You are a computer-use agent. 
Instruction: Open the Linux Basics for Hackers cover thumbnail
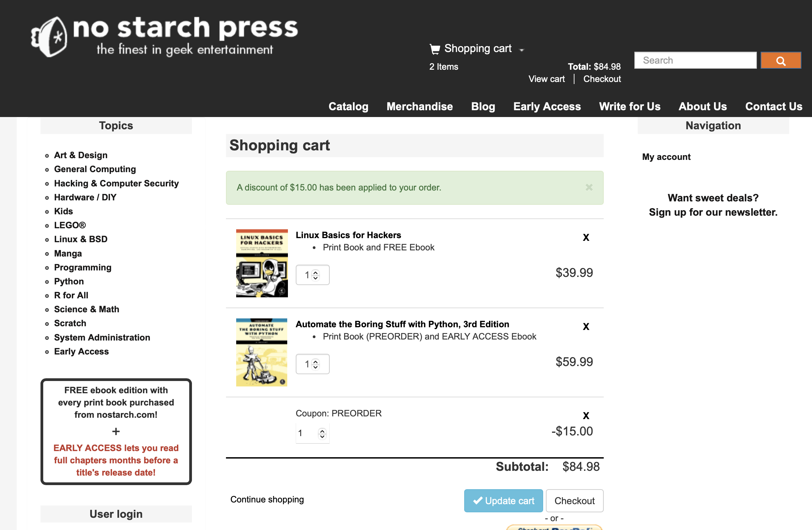[262, 263]
